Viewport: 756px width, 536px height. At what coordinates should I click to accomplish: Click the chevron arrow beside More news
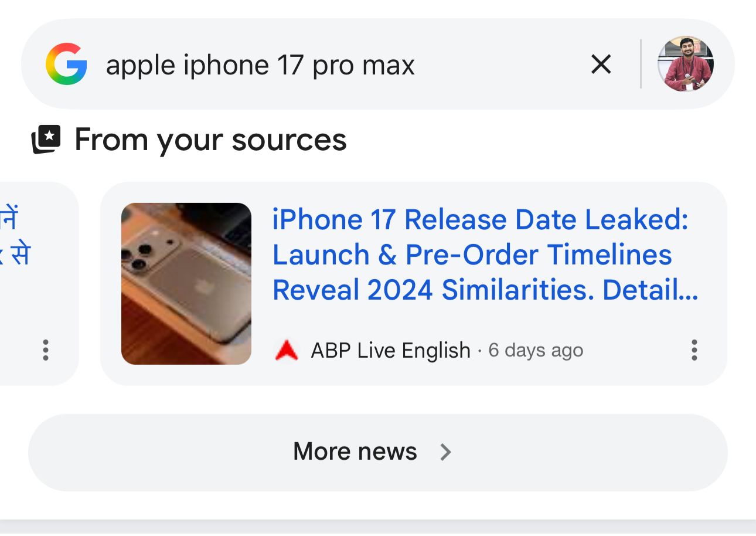click(x=446, y=452)
